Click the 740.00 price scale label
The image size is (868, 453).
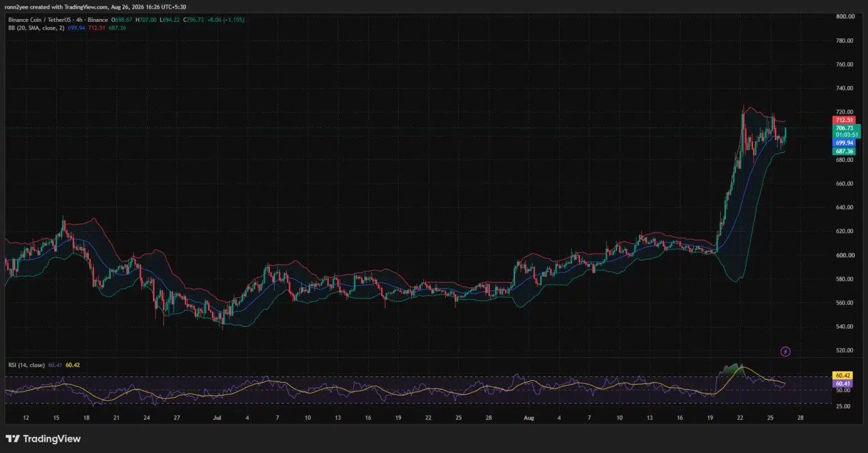(x=844, y=88)
